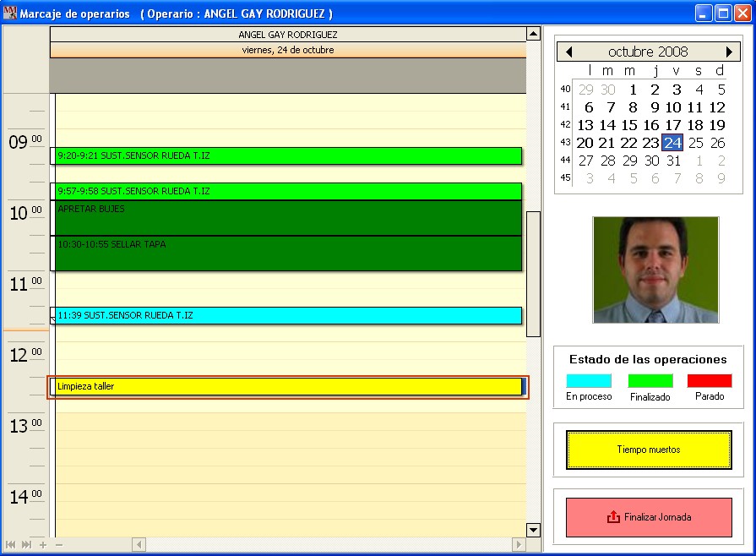Click the viernes, 24 de octubre date header

click(288, 50)
